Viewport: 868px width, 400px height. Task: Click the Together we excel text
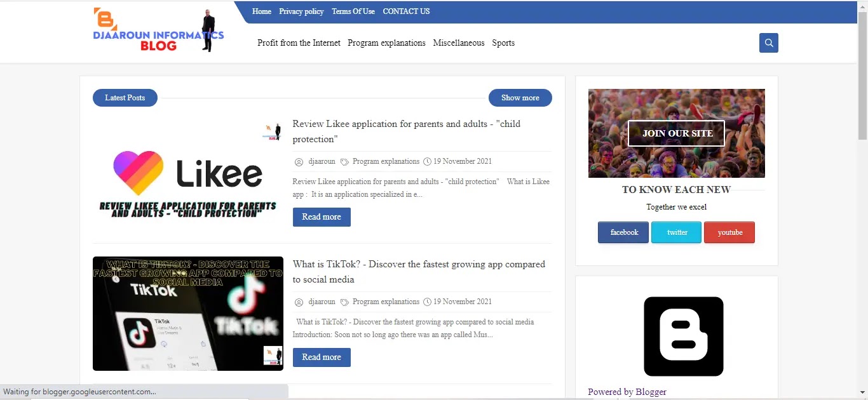click(x=676, y=207)
